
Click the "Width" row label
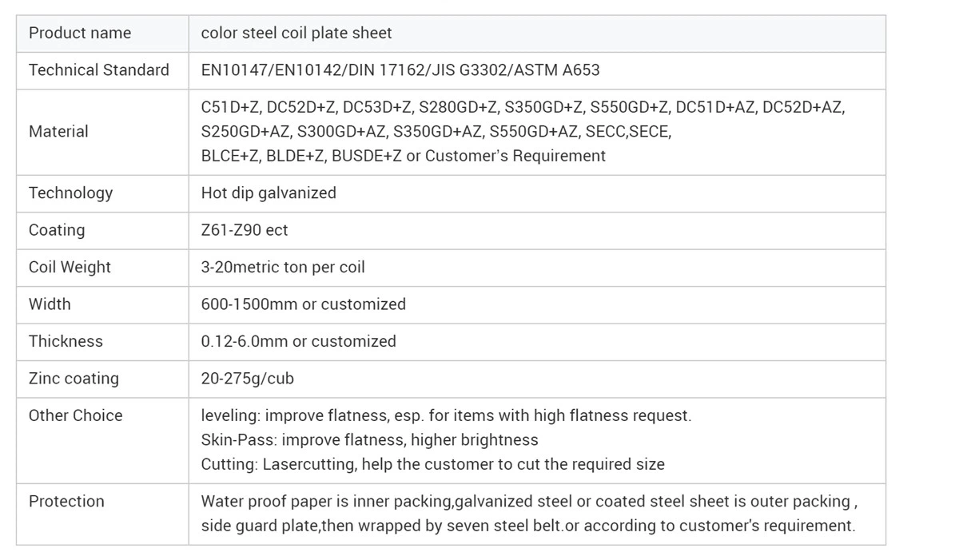click(50, 304)
